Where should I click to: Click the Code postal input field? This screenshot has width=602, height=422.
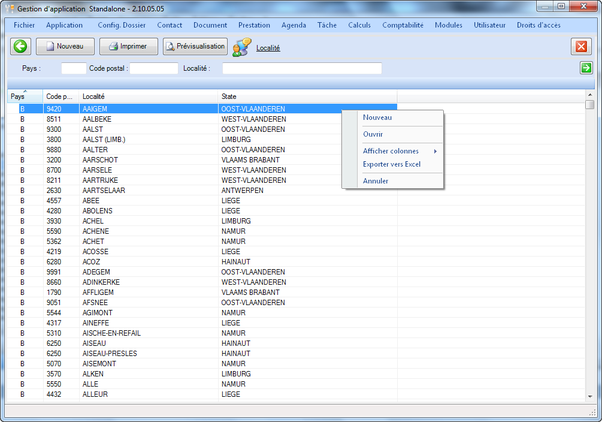[154, 68]
